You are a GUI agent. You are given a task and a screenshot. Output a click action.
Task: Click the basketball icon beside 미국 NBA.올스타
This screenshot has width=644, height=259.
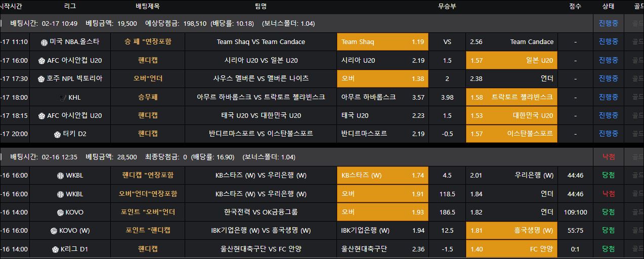pyautogui.click(x=44, y=42)
